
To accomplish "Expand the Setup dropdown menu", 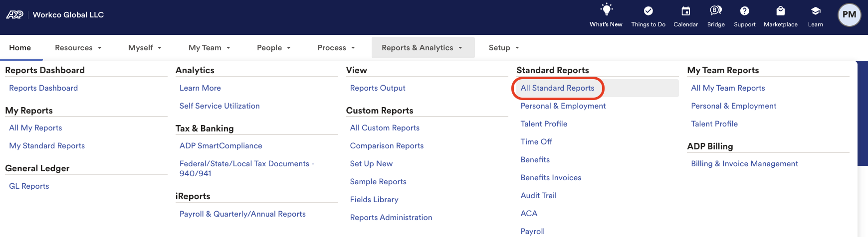I will pos(504,48).
